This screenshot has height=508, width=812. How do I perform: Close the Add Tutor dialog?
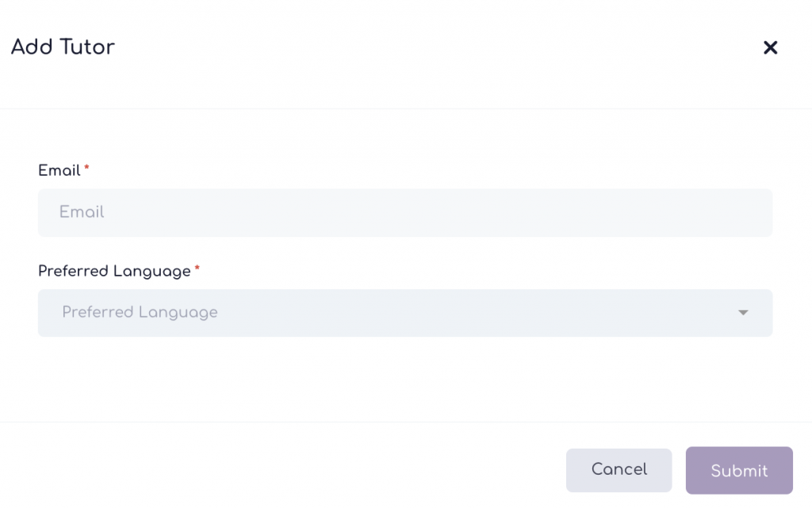(x=770, y=48)
